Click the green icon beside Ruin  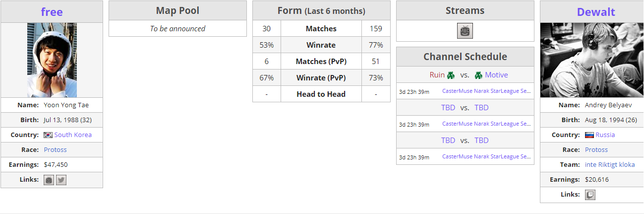tap(451, 75)
